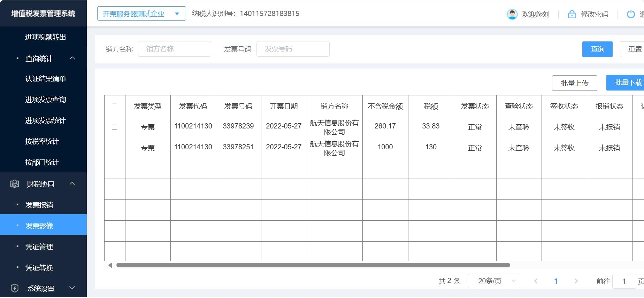Click the power logout icon
This screenshot has height=298, width=644.
(x=631, y=14)
